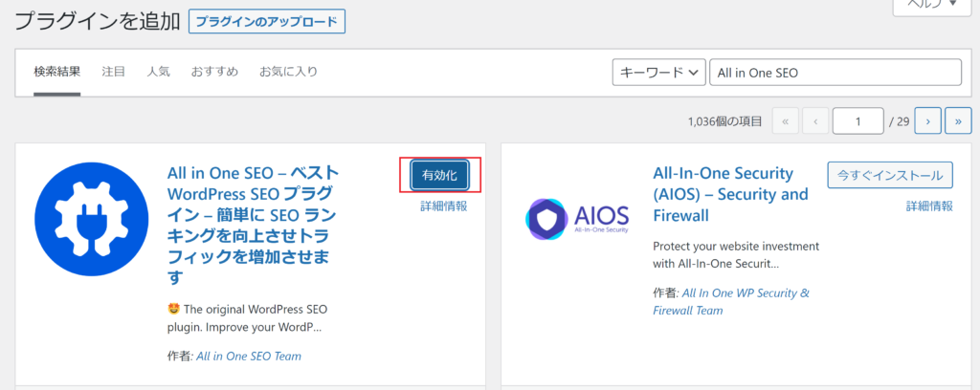The image size is (980, 390).
Task: Click the 'The original WordPress SEO plugin' description
Action: (248, 318)
